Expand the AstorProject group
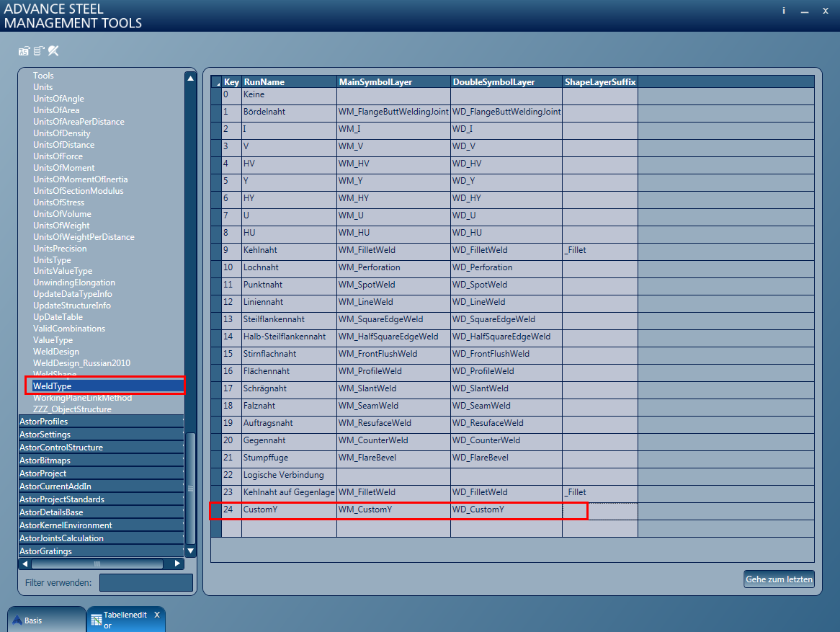Image resolution: width=840 pixels, height=632 pixels. pyautogui.click(x=102, y=473)
